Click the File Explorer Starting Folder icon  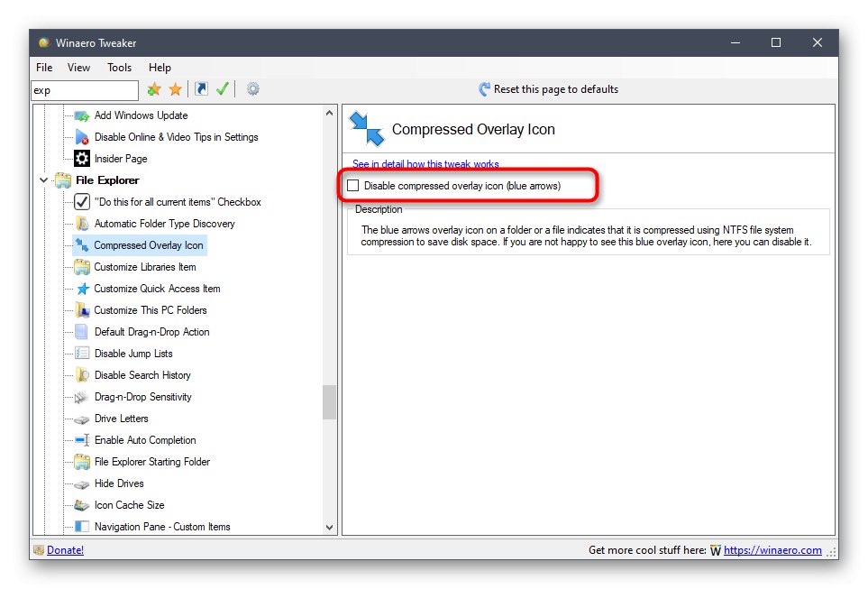click(82, 462)
